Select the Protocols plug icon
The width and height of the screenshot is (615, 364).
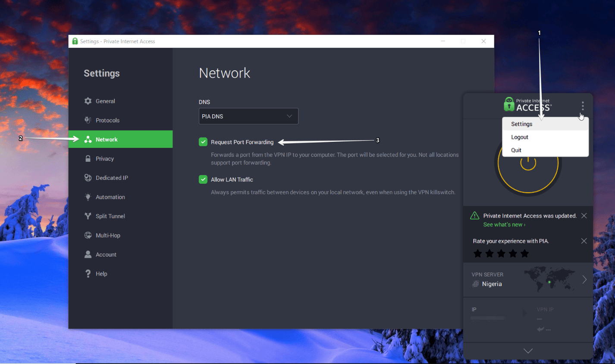[88, 120]
